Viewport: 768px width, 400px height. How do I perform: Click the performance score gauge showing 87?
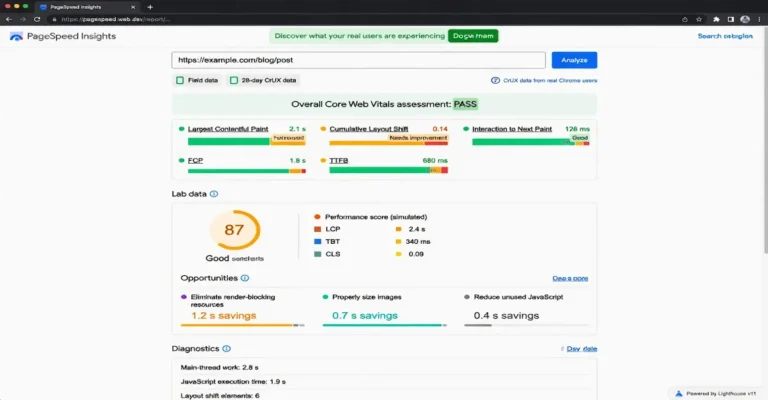pos(235,230)
